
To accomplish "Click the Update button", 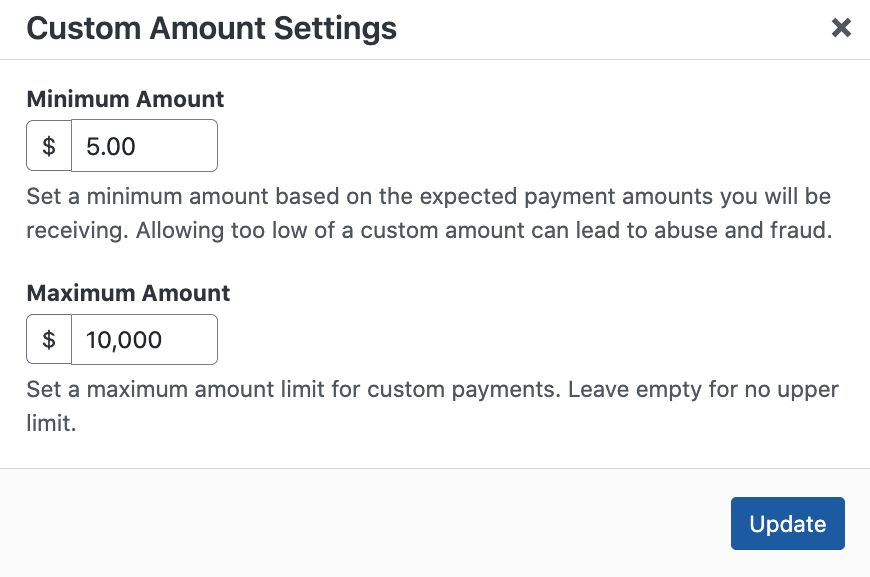I will 787,524.
